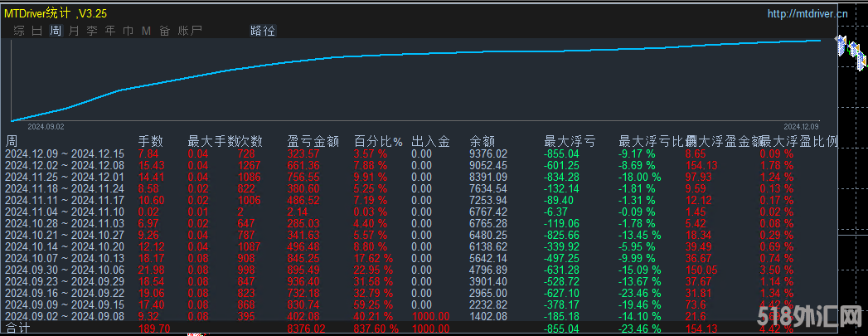Click total profit amount 8376.02
The height and width of the screenshot is (336, 868).
pyautogui.click(x=306, y=329)
